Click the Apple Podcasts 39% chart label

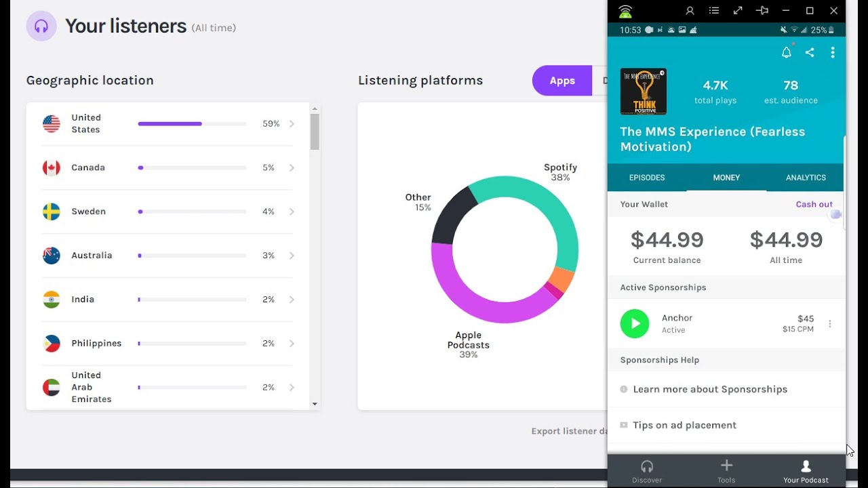pos(468,345)
